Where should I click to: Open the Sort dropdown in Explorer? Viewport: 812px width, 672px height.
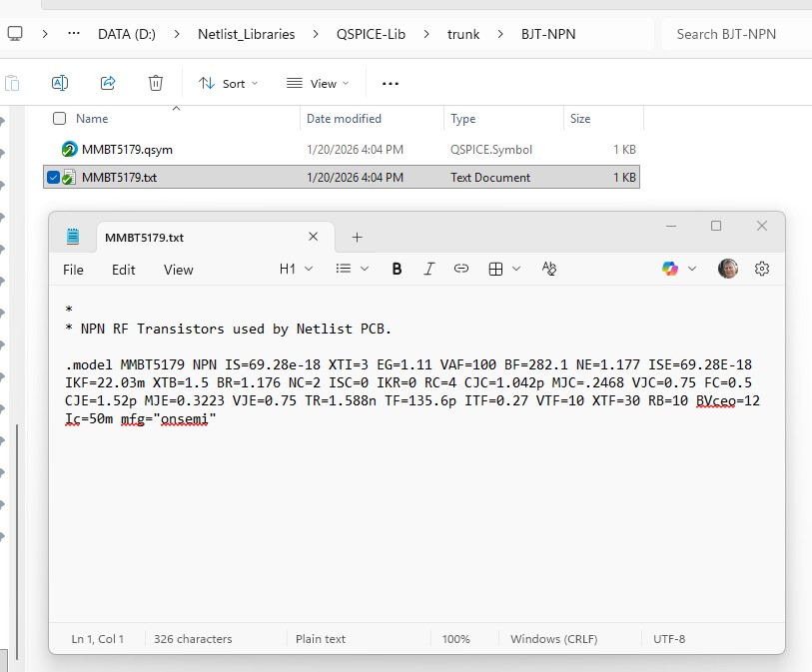click(x=229, y=83)
